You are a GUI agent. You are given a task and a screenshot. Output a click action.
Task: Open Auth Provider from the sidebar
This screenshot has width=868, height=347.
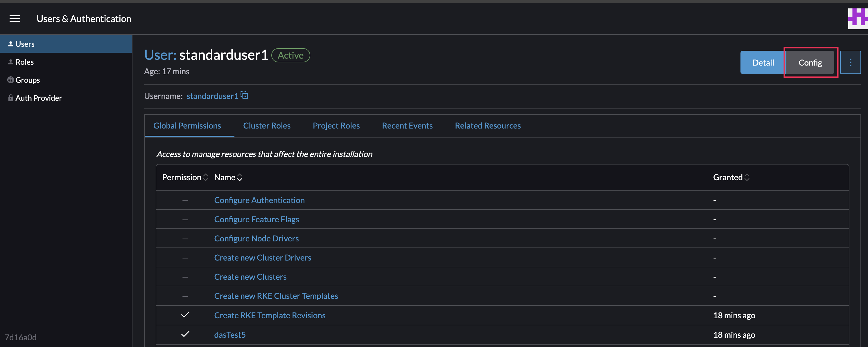[x=38, y=98]
